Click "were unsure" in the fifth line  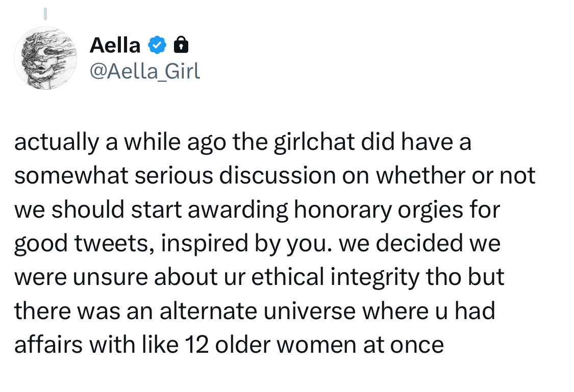[x=81, y=277]
